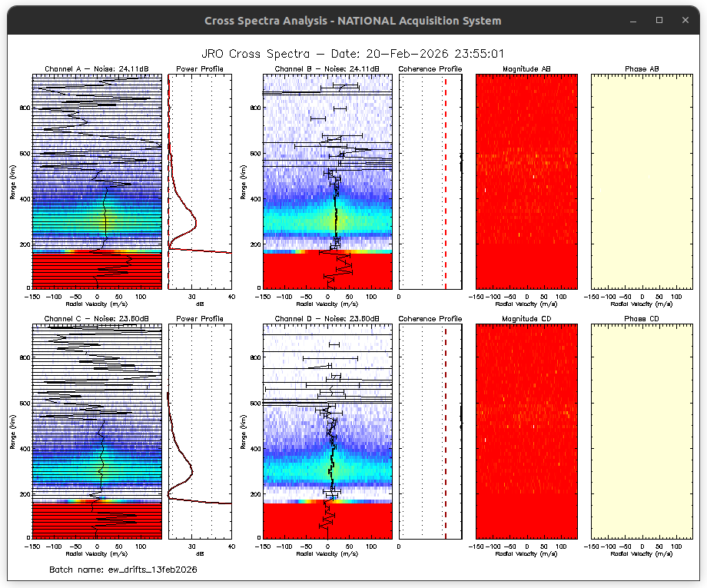Select the Channel A spectra plot
This screenshot has height=588, width=707.
pyautogui.click(x=97, y=181)
